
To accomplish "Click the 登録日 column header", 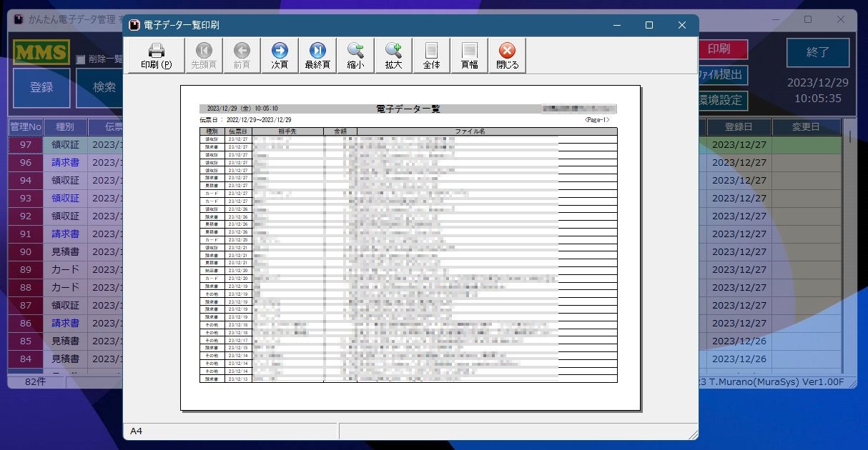I will tap(739, 127).
